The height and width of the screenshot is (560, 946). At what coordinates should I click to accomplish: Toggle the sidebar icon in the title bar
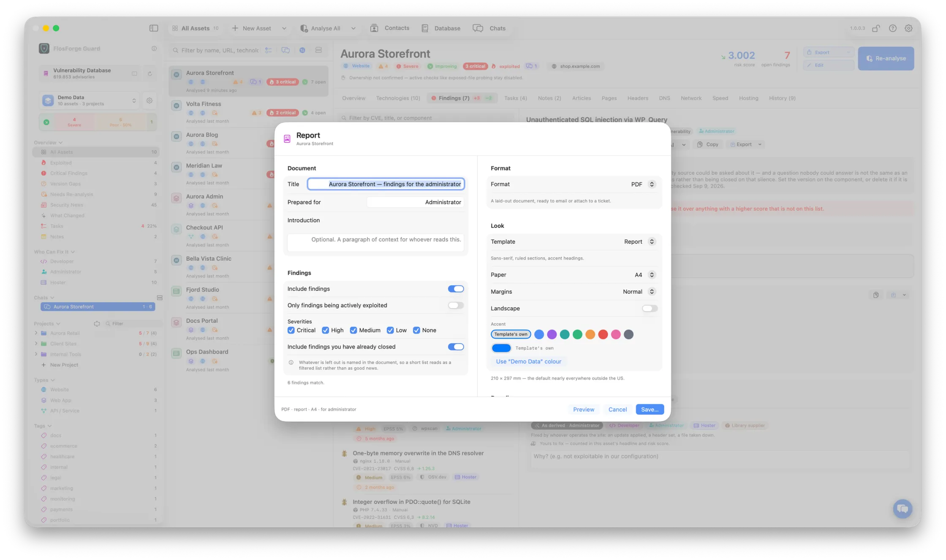tap(154, 28)
